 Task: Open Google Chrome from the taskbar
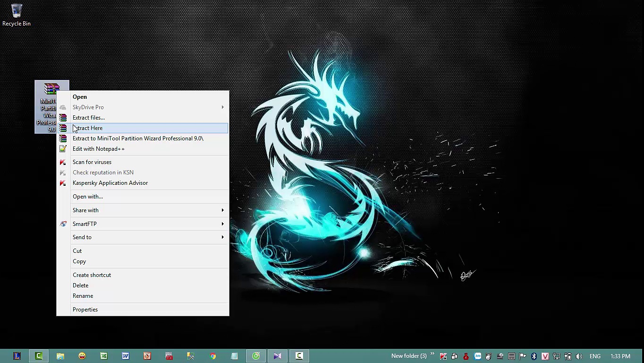click(212, 356)
